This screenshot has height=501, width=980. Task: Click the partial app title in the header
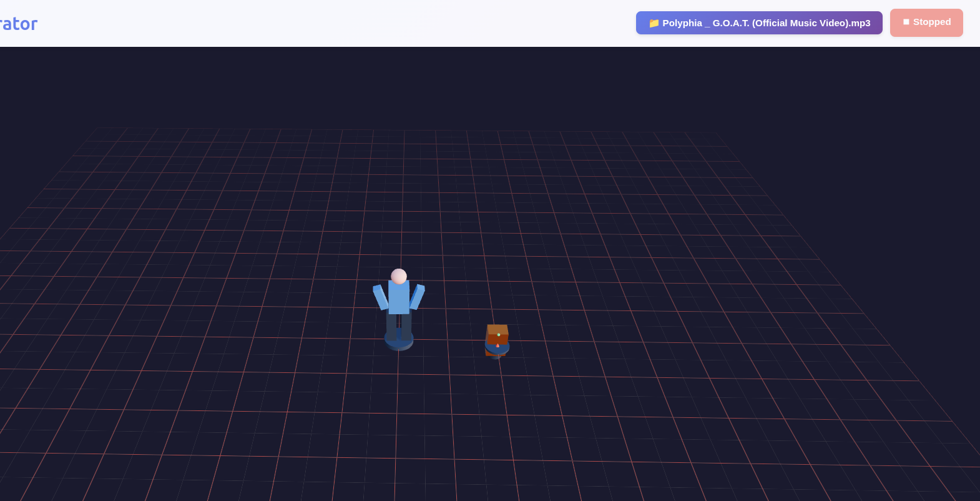[19, 24]
